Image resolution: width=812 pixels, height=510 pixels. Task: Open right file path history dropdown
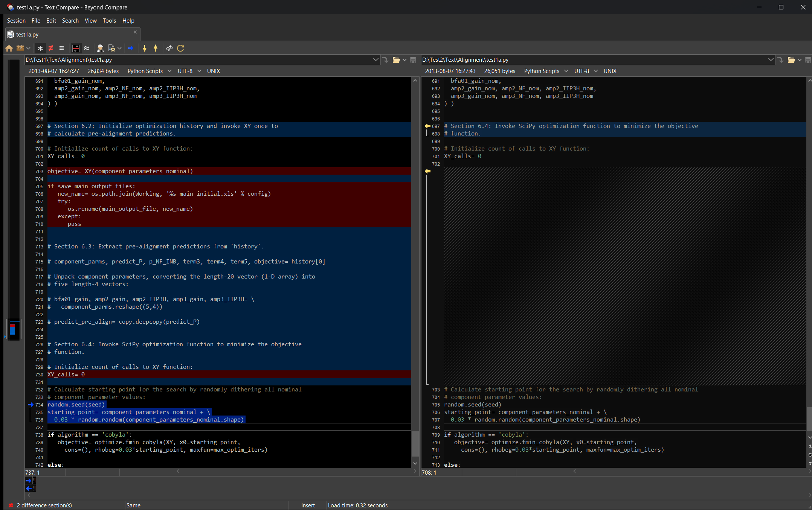coord(771,60)
